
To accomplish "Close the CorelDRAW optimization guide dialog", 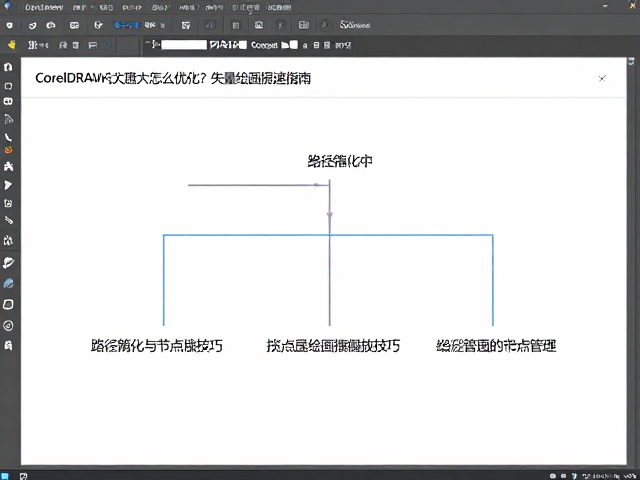I will 602,78.
